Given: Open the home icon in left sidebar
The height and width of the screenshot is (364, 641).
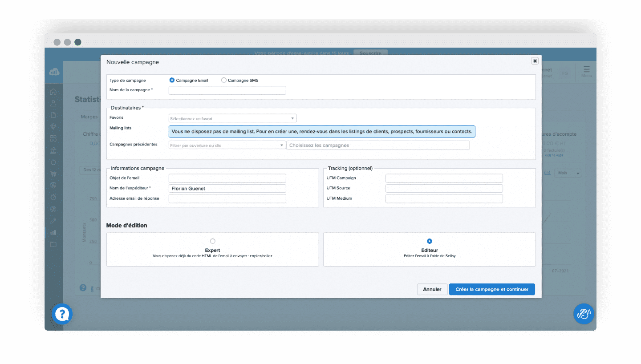Looking at the screenshot, I should coord(53,92).
